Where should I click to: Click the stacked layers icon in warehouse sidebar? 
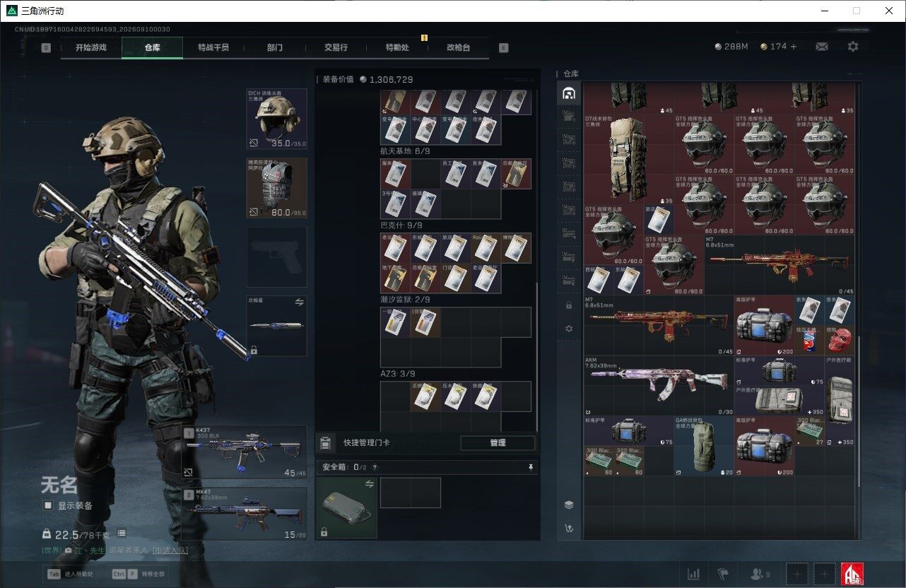(568, 505)
